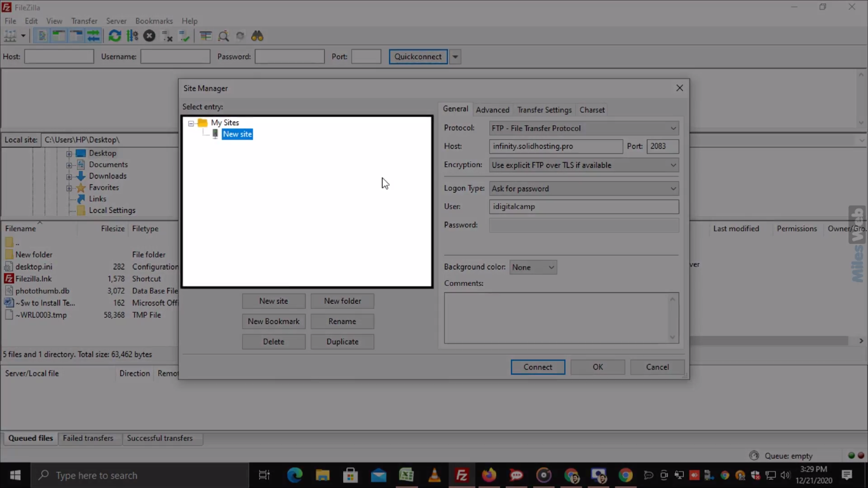This screenshot has width=868, height=488.
Task: Open the Background color dropdown
Action: [533, 268]
